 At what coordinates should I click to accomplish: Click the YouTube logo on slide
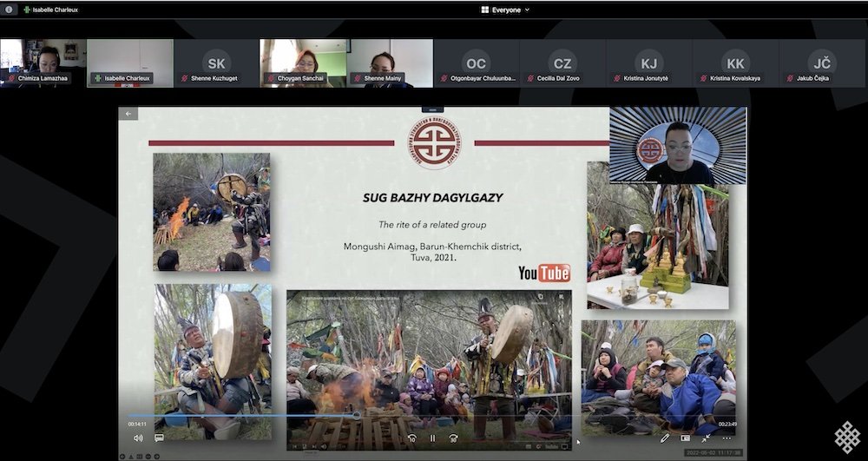[x=544, y=273]
